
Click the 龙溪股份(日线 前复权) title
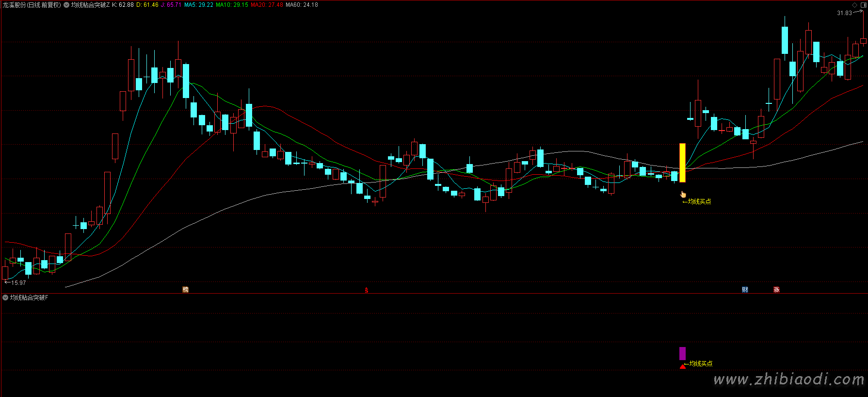point(32,5)
